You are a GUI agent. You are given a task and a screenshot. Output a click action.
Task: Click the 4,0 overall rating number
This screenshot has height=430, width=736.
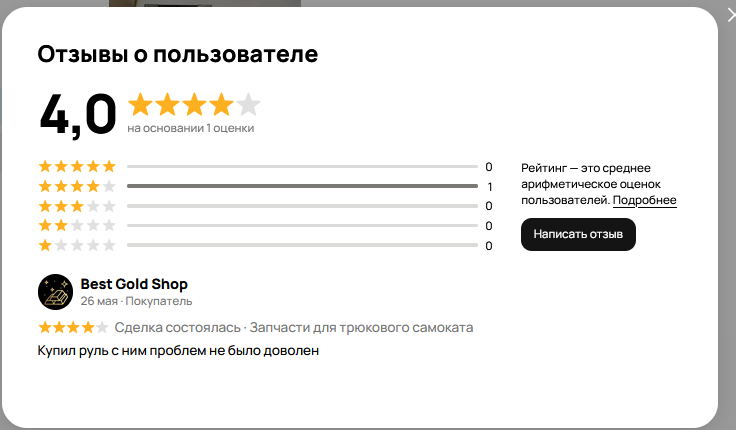point(78,115)
